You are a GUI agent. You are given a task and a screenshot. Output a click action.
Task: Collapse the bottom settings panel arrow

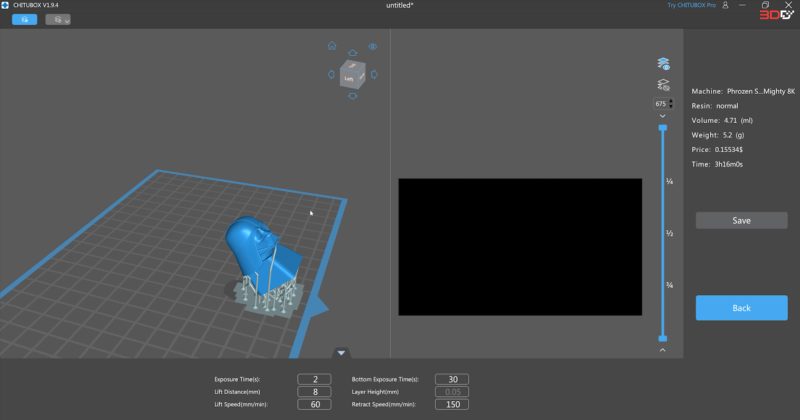pyautogui.click(x=341, y=352)
